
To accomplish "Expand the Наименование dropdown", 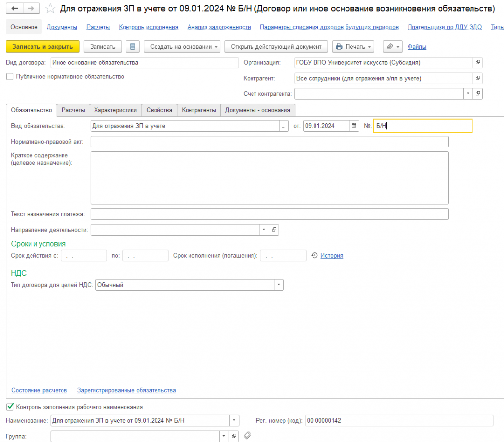I will (x=234, y=420).
